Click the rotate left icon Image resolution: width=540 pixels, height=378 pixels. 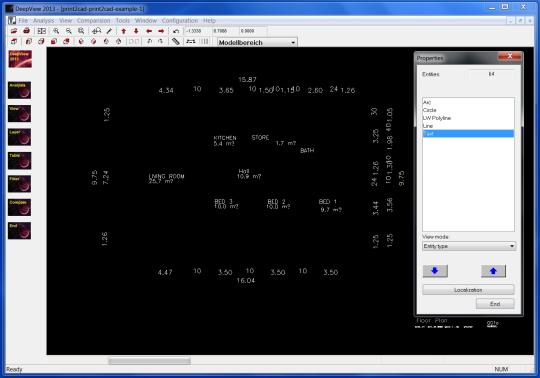click(149, 42)
